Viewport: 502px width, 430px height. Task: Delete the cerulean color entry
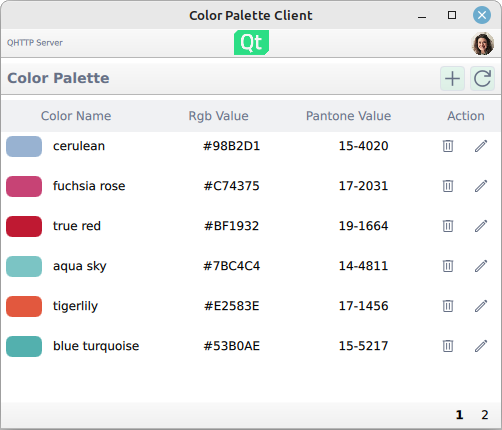pos(448,146)
